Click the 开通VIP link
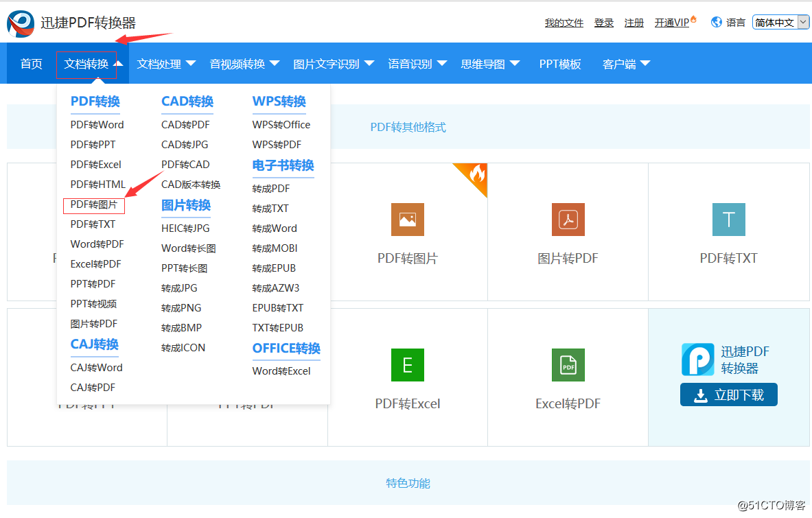812x518 pixels. pyautogui.click(x=672, y=23)
